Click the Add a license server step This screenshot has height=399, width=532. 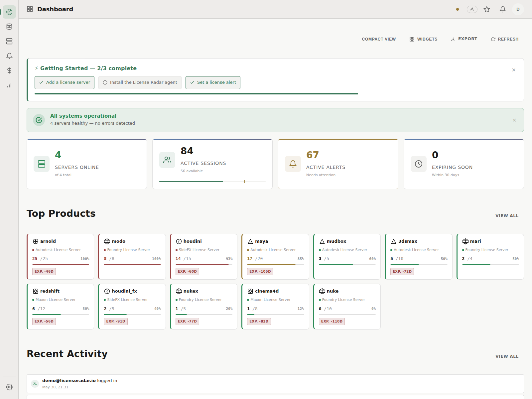click(65, 82)
